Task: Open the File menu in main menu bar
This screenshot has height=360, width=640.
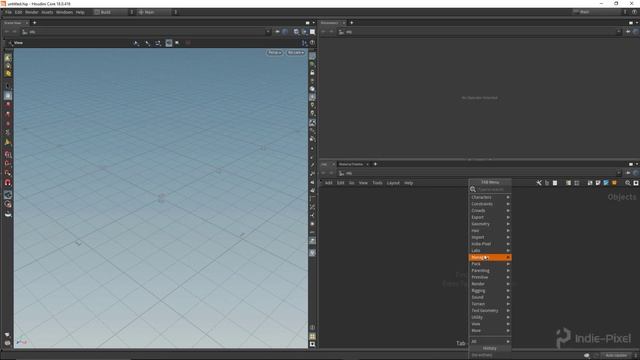Action: (8, 12)
